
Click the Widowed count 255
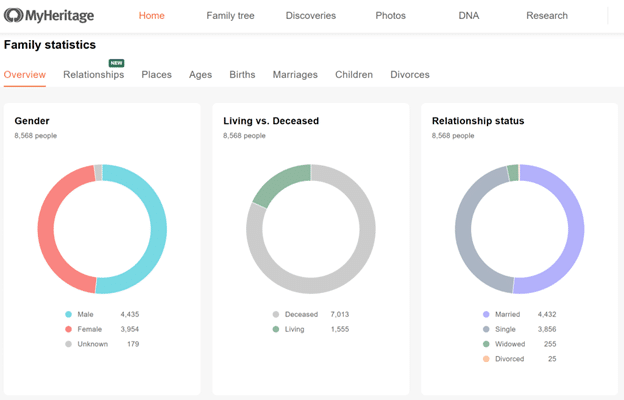coord(550,344)
